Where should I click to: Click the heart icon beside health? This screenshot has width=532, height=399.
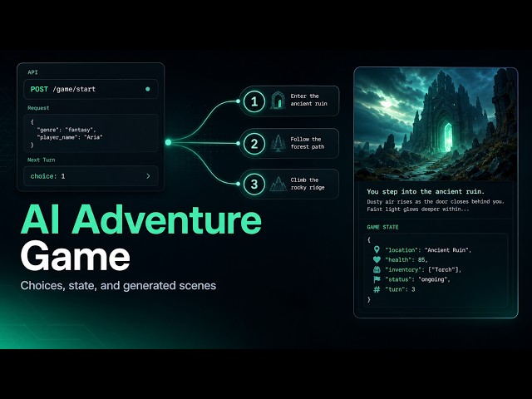[377, 259]
